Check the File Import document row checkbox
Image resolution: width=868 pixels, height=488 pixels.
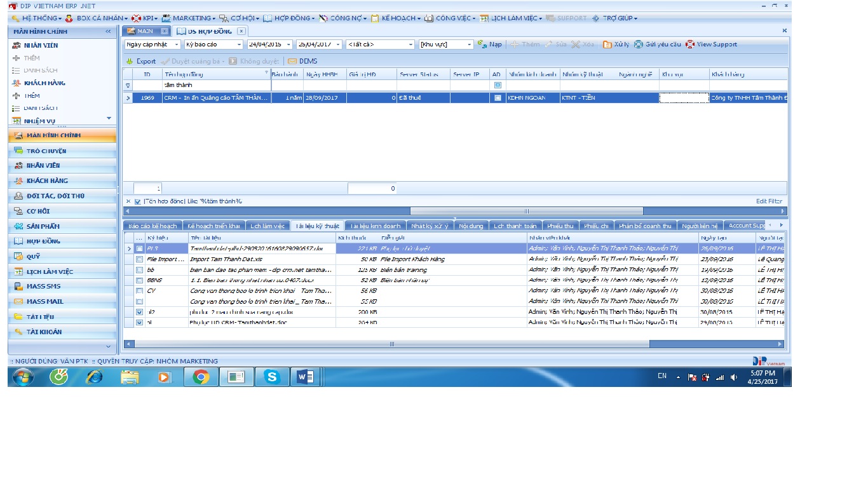(139, 259)
